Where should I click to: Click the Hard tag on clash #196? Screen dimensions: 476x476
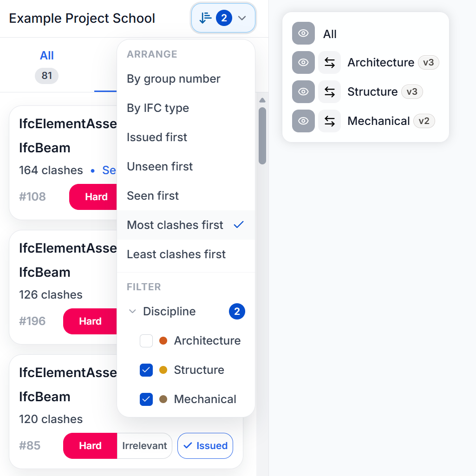click(x=90, y=321)
